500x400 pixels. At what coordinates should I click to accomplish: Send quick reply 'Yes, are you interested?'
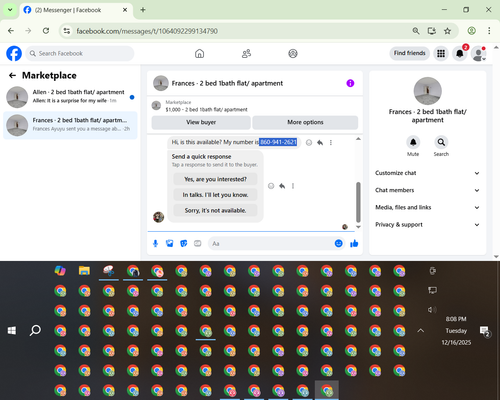215,179
